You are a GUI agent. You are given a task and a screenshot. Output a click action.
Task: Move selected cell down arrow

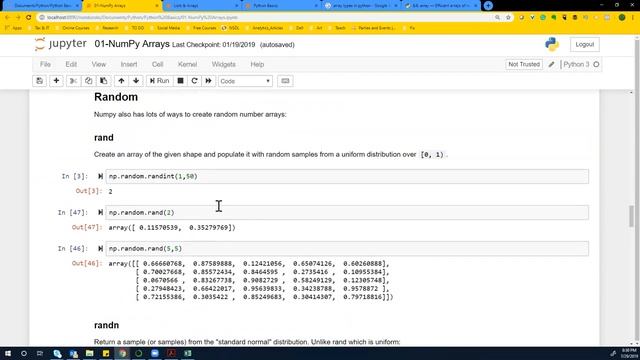[x=136, y=81]
